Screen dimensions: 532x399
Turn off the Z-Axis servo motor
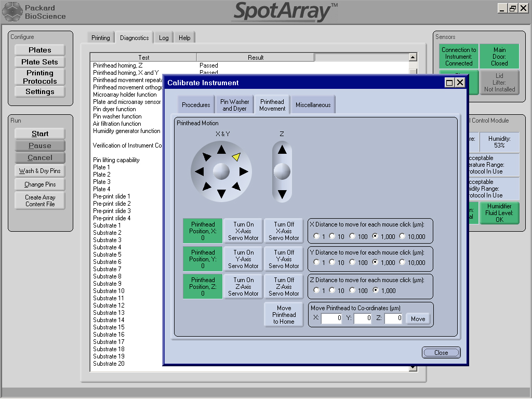pos(284,287)
